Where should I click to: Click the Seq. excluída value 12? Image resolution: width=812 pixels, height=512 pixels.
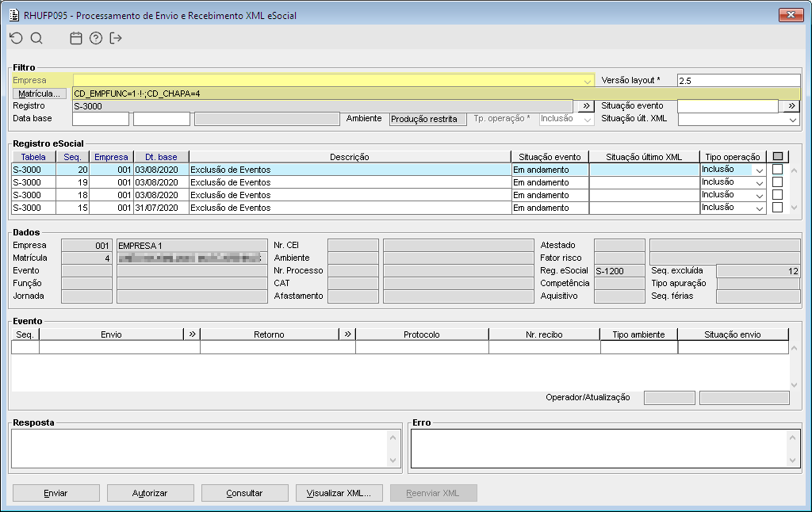[x=758, y=271]
